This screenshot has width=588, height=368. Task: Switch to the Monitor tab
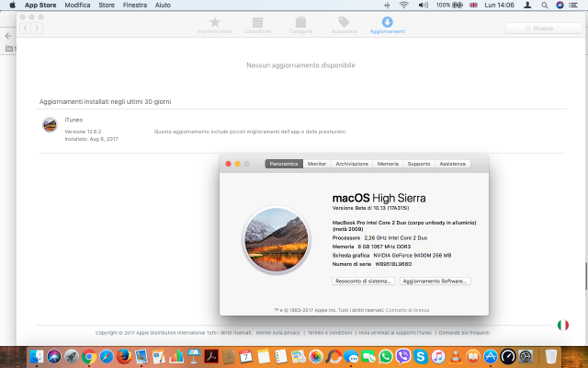317,164
